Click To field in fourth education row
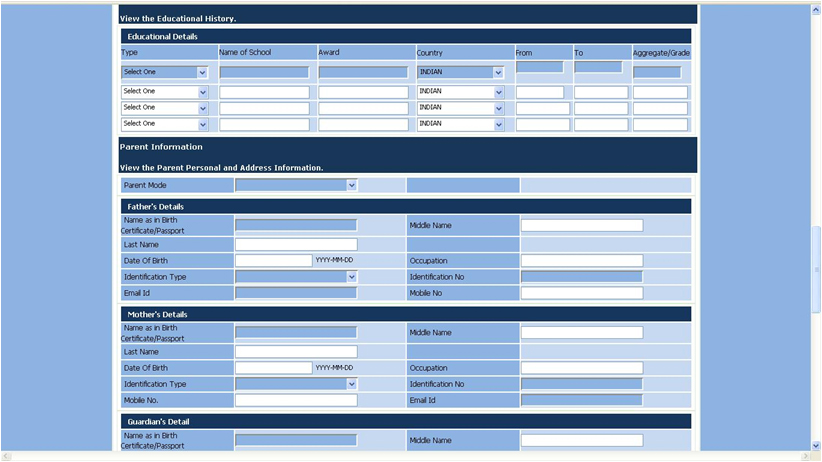The width and height of the screenshot is (822, 462). tap(601, 125)
